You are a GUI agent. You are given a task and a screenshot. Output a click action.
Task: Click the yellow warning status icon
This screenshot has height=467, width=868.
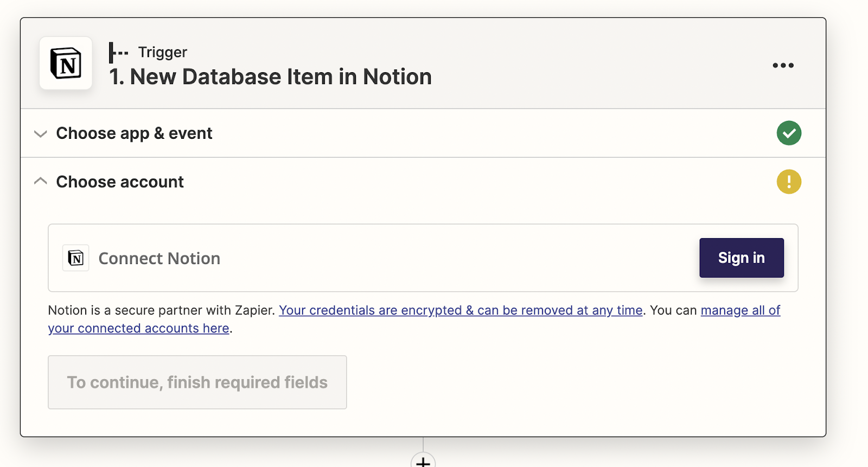pyautogui.click(x=789, y=182)
